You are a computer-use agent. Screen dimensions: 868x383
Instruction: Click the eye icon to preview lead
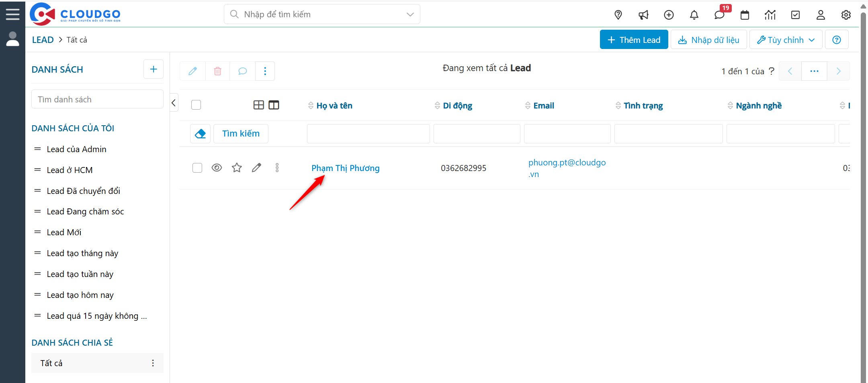(x=217, y=168)
